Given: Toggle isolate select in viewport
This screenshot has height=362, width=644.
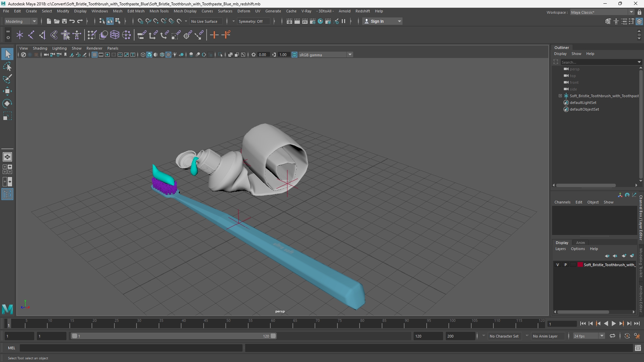Looking at the screenshot, I should 220,55.
